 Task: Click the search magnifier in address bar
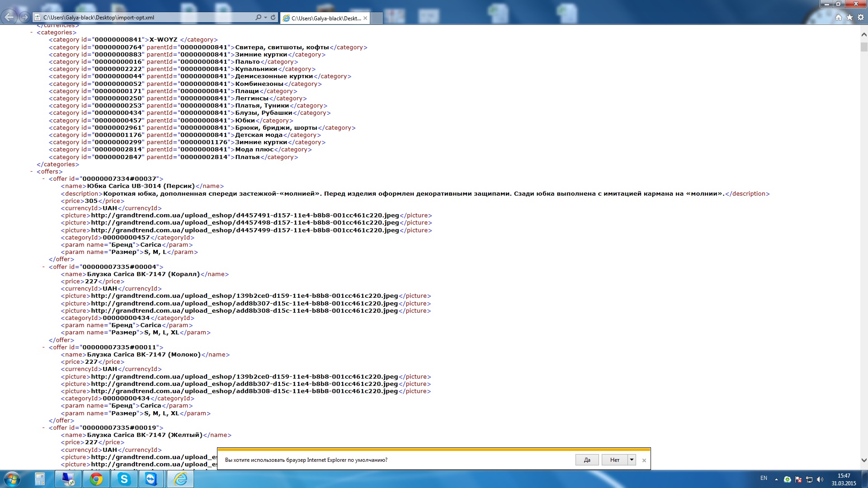(258, 18)
